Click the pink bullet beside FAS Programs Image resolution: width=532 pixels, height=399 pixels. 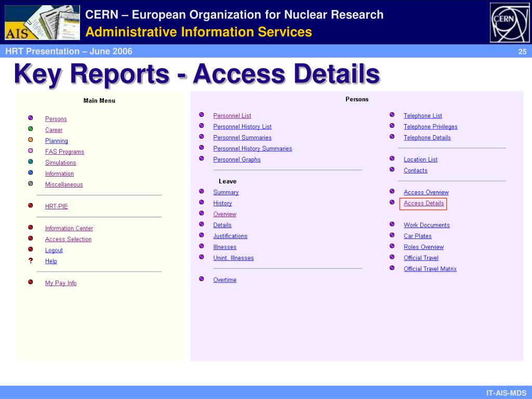(x=31, y=151)
